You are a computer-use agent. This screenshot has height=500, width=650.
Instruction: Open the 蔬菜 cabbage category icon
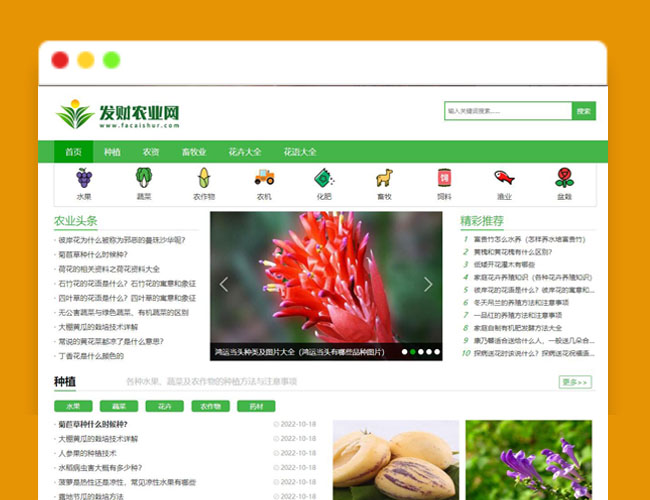click(x=144, y=178)
